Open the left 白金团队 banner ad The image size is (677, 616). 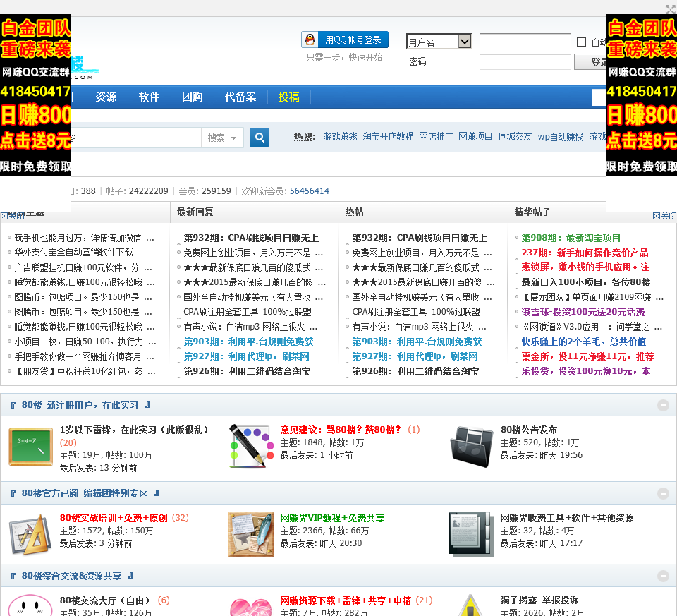(35, 95)
